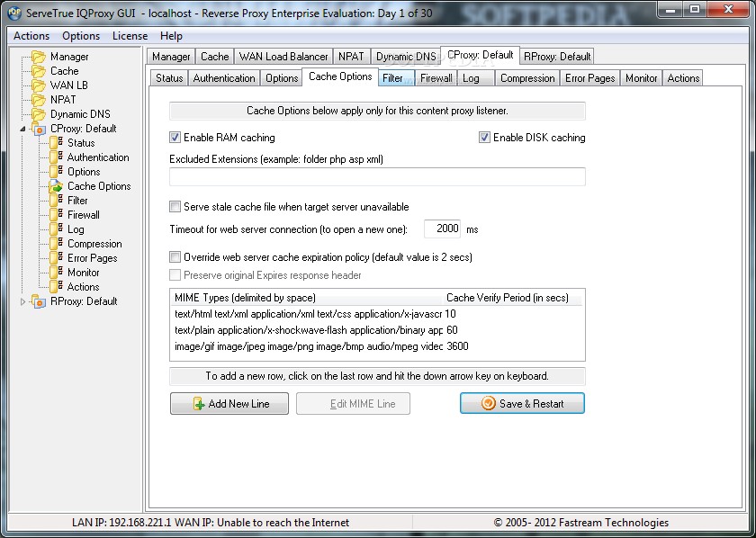Click the Edit MIME Line button
Screen dimensions: 756x538
point(354,403)
